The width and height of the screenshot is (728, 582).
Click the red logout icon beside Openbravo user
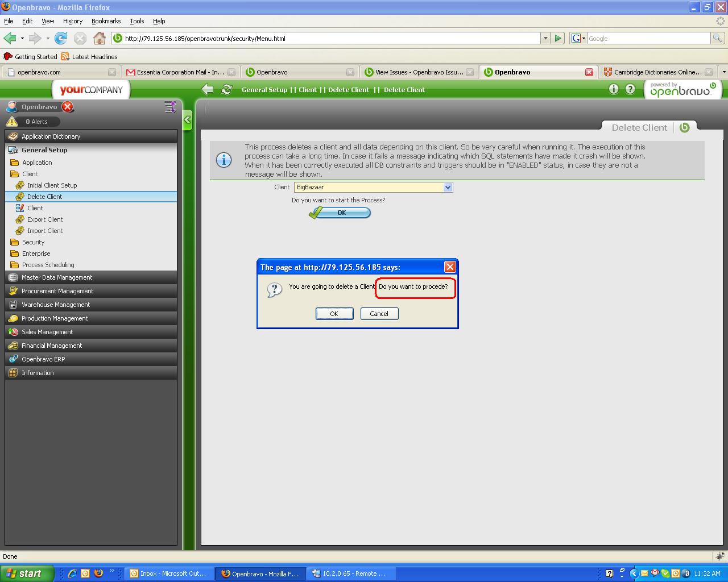coord(68,107)
